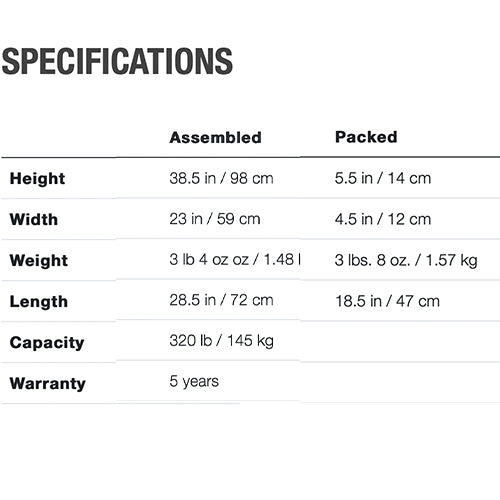Select assembled length 28.5 in / 72 cm

tap(221, 300)
